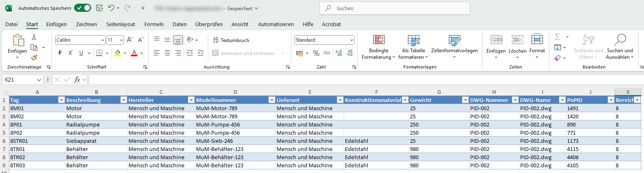Open Bedingte Formatierung menu

[x=378, y=47]
